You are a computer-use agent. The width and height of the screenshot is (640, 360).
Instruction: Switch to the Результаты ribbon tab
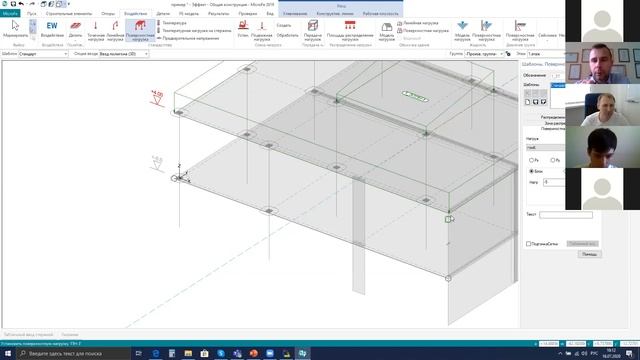(x=218, y=13)
